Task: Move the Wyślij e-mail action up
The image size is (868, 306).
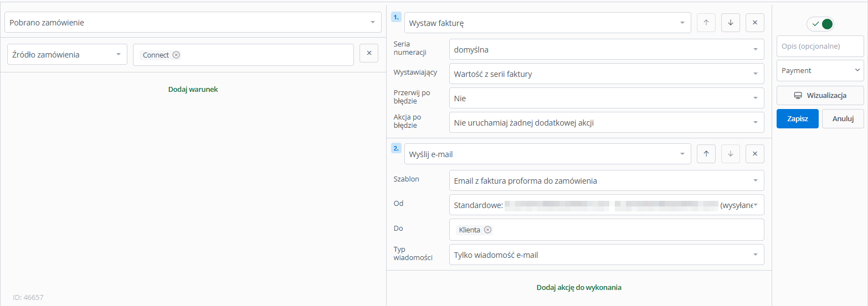Action: coord(706,154)
